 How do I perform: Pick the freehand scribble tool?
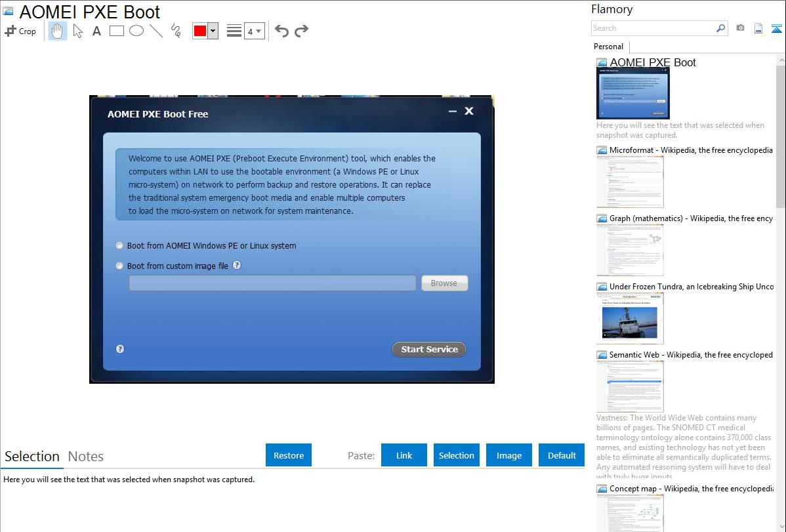click(x=176, y=31)
